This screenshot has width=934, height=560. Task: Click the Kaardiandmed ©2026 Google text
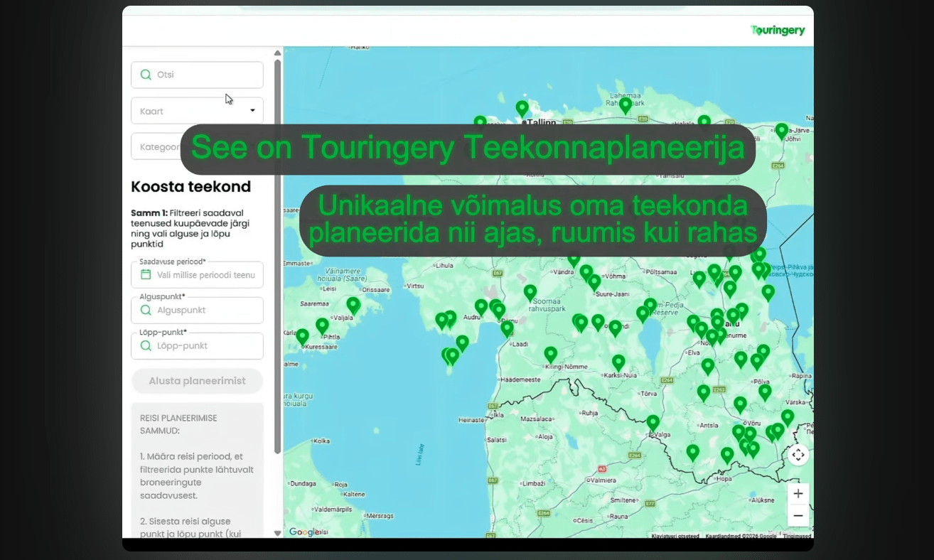pos(741,536)
